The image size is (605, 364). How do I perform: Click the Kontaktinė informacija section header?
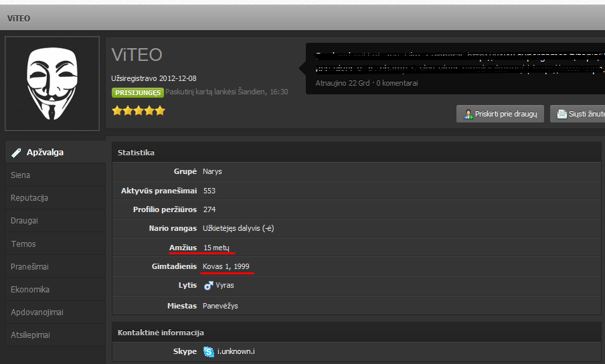(357, 333)
